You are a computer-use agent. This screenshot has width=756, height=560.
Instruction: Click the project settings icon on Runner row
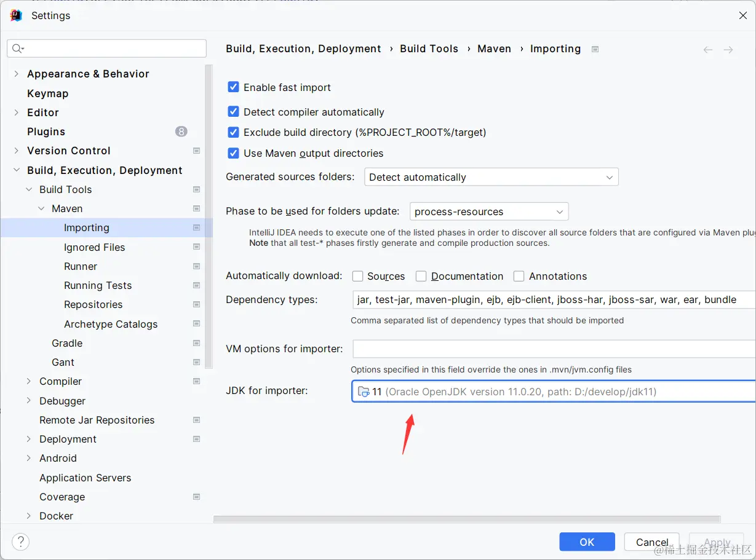click(x=196, y=266)
